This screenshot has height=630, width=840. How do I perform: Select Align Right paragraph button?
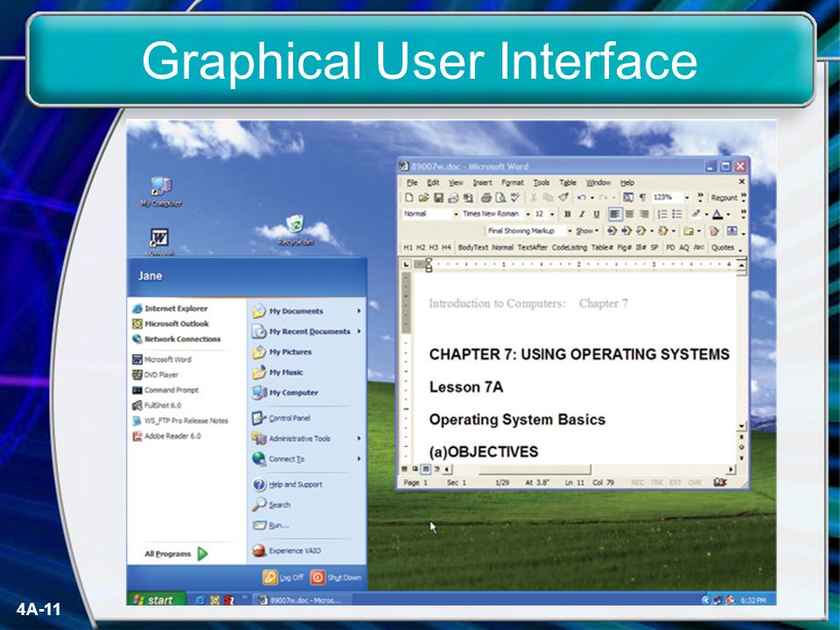[x=644, y=214]
